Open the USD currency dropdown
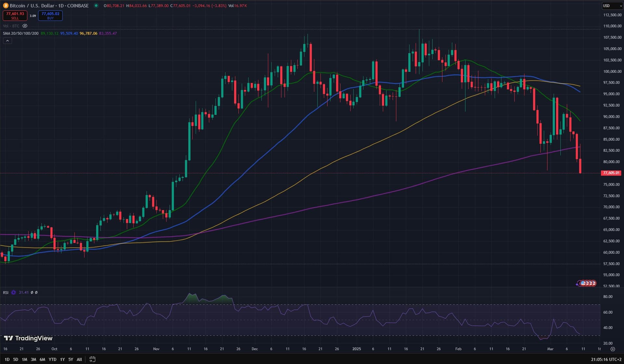This screenshot has width=624, height=364. point(612,6)
